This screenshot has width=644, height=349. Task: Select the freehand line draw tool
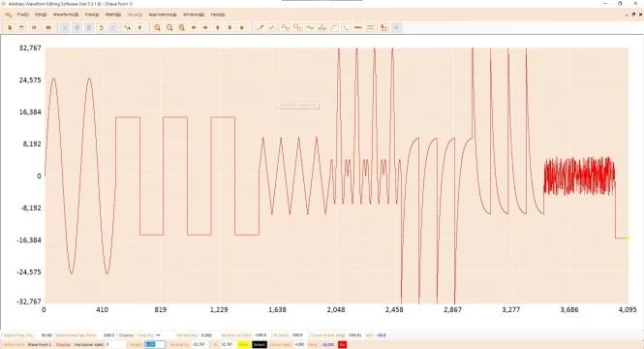(260, 27)
